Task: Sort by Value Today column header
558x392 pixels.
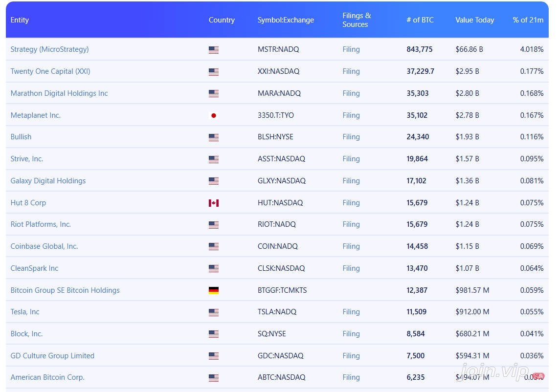Action: click(475, 20)
